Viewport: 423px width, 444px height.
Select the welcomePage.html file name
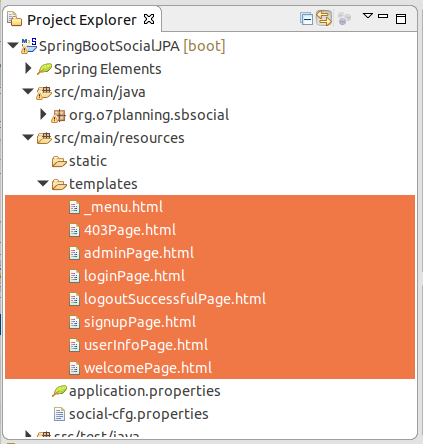click(x=148, y=368)
